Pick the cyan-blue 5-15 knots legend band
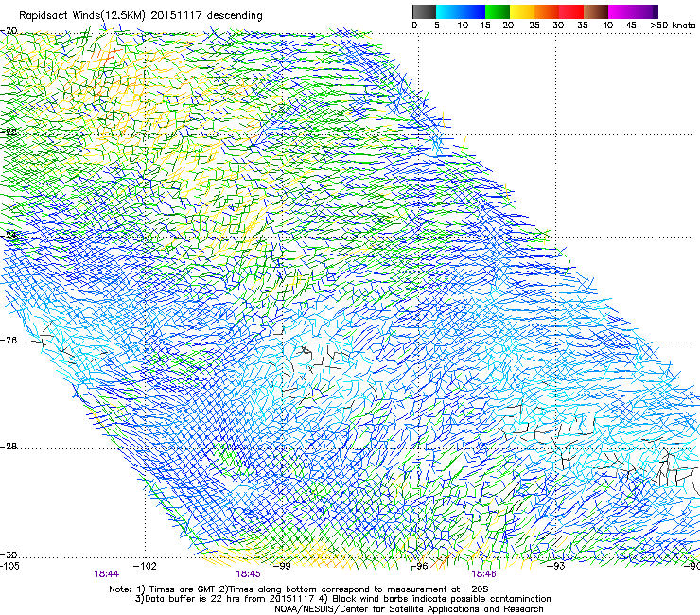The height and width of the screenshot is (615, 700). coord(461,11)
